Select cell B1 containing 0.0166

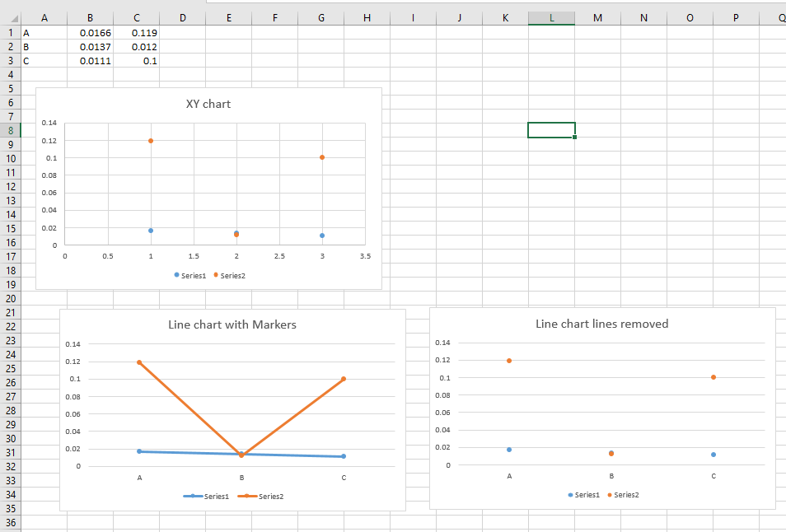point(90,33)
